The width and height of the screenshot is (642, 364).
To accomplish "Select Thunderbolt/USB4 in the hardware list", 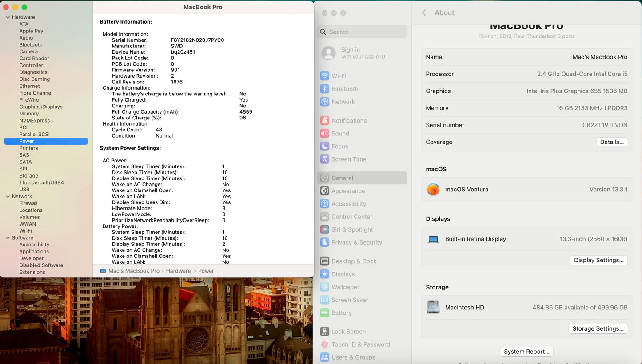I will [x=41, y=182].
